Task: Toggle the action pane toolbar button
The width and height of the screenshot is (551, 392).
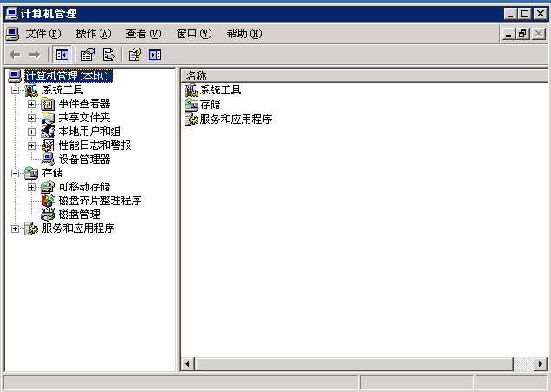Action: pos(155,55)
